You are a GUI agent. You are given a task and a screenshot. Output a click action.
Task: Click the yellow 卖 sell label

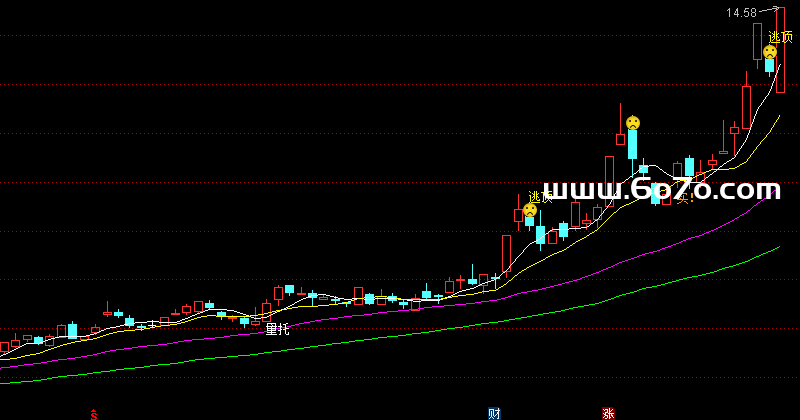tap(685, 198)
